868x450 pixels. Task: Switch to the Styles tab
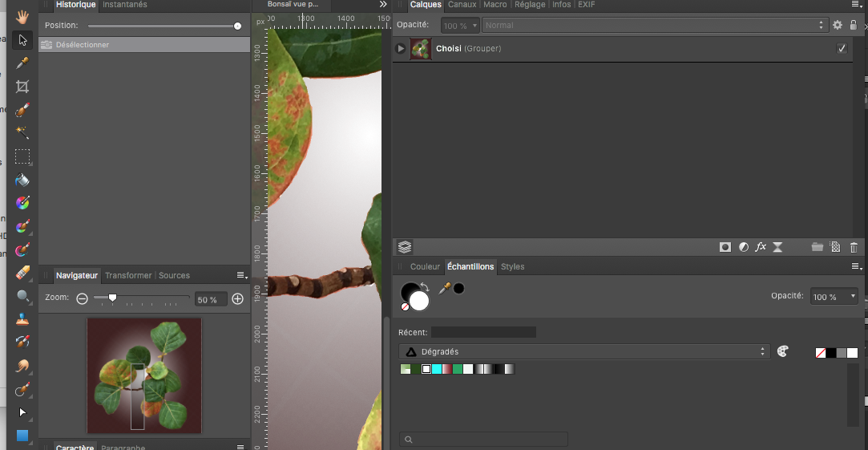tap(513, 266)
